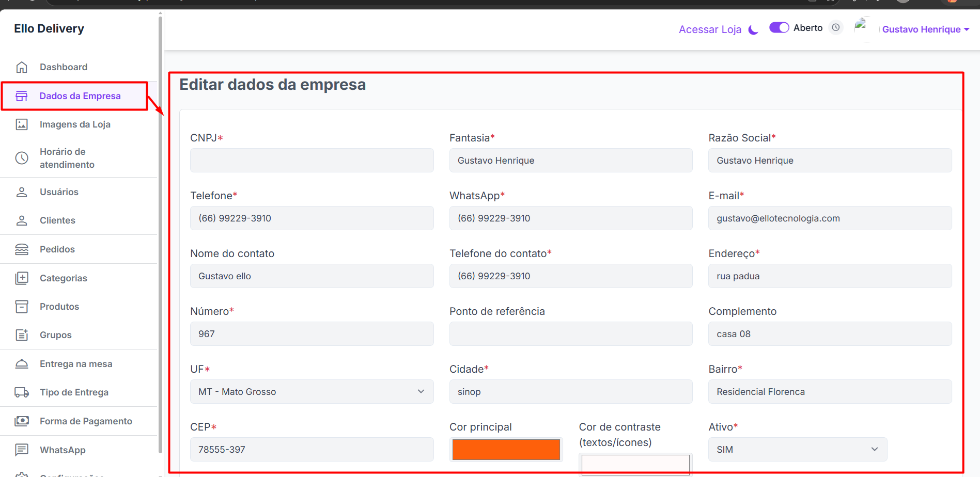Click the Telefone input field
The image size is (980, 477).
(312, 218)
